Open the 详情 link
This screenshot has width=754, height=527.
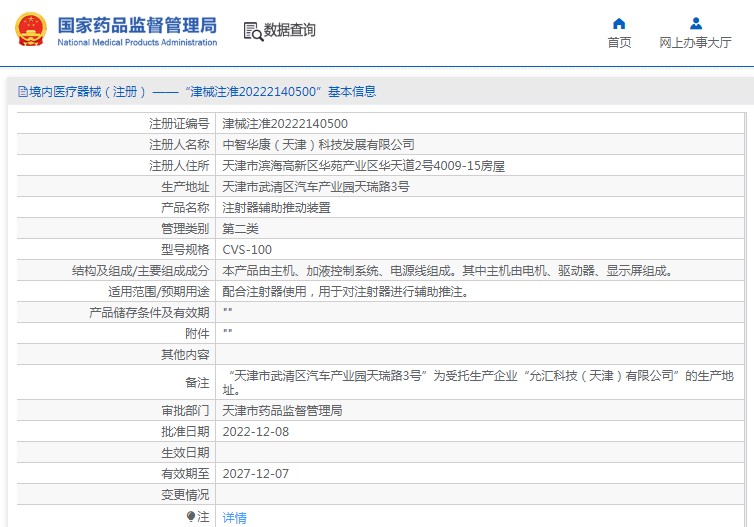[234, 517]
